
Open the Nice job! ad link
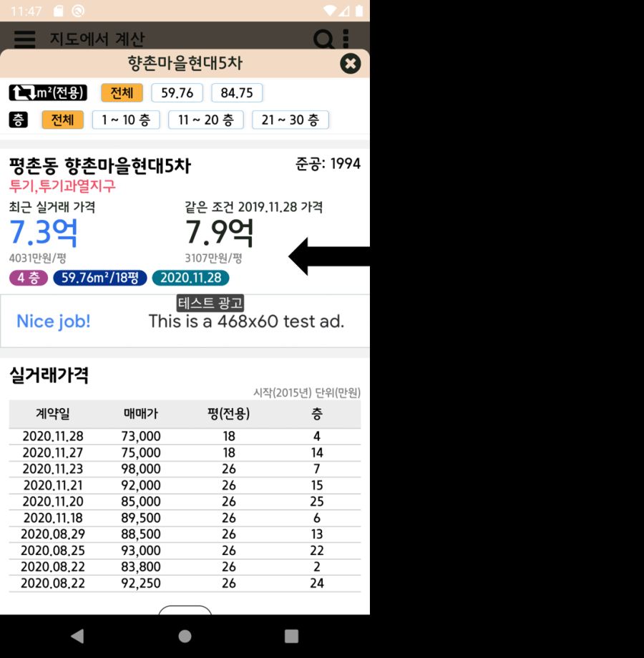53,321
